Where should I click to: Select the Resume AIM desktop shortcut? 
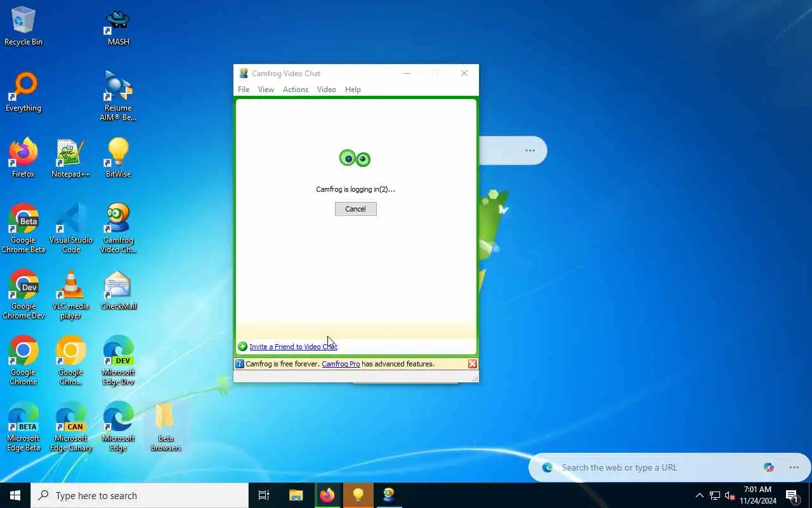(x=118, y=96)
